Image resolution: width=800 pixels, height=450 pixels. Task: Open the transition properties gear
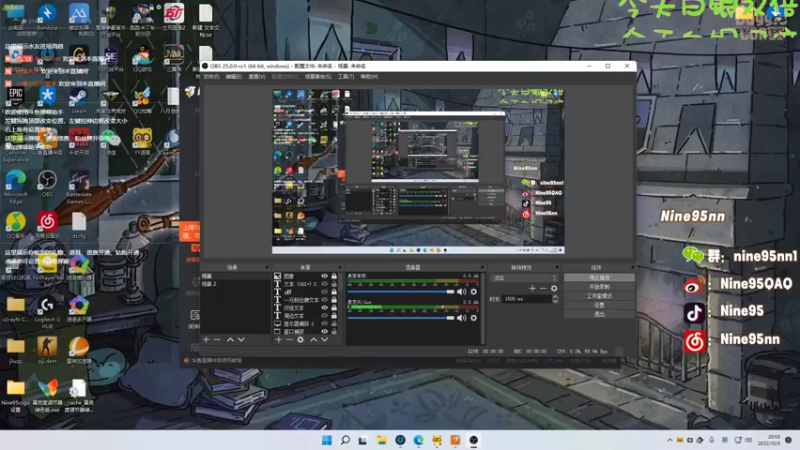click(554, 288)
